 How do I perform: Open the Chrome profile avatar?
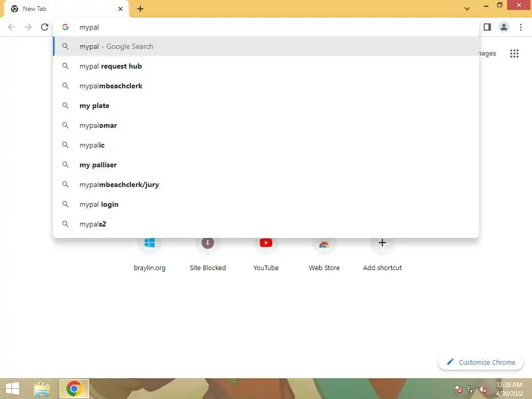(504, 27)
